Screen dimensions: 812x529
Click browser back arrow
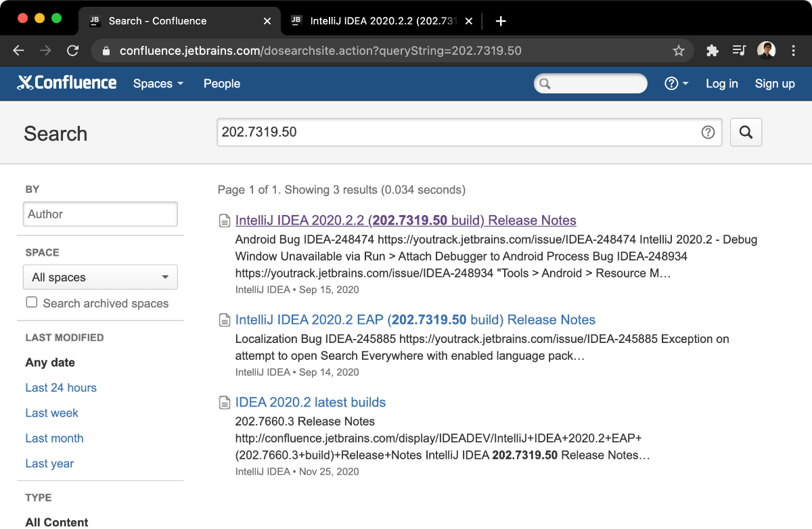tap(18, 51)
